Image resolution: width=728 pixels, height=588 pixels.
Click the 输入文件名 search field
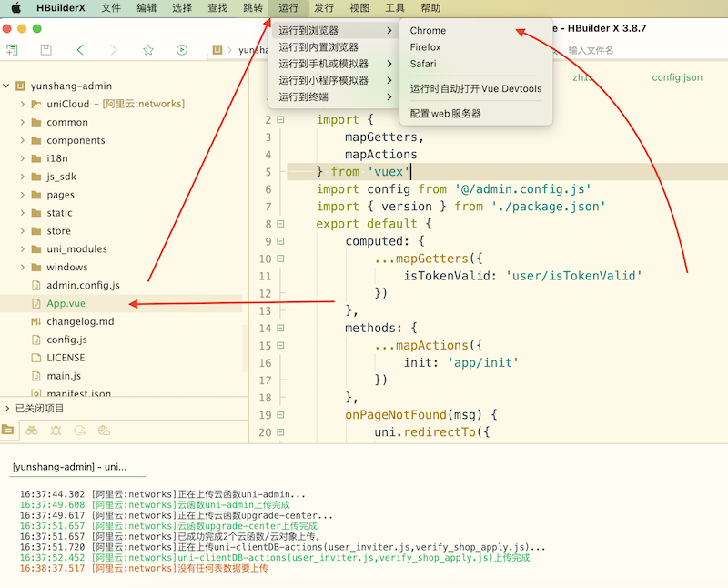(591, 50)
